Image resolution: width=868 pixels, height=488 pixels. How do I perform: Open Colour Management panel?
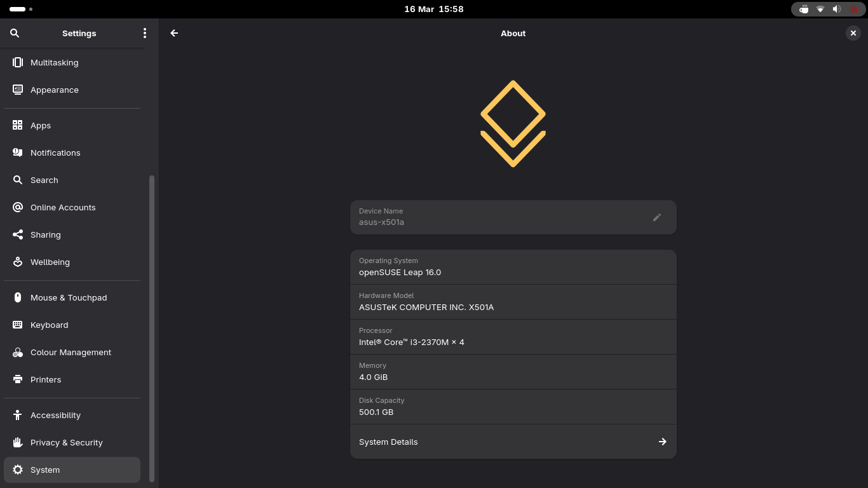click(71, 352)
